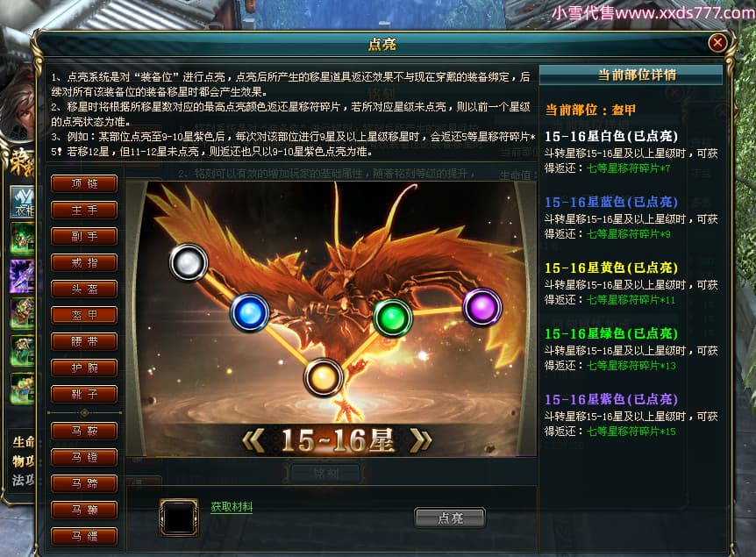Viewport: 756px width, 557px height.
Task: Switch to the 副手 slot
Action: point(84,236)
